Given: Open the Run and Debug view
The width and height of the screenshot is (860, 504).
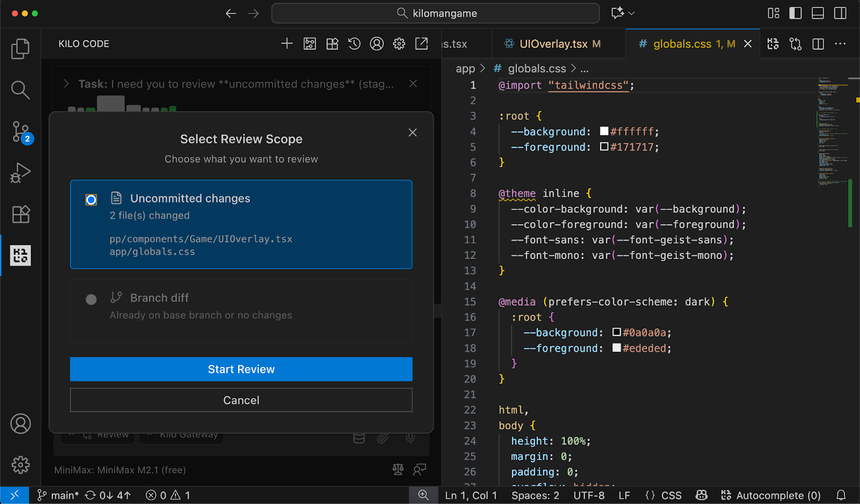Looking at the screenshot, I should point(20,173).
